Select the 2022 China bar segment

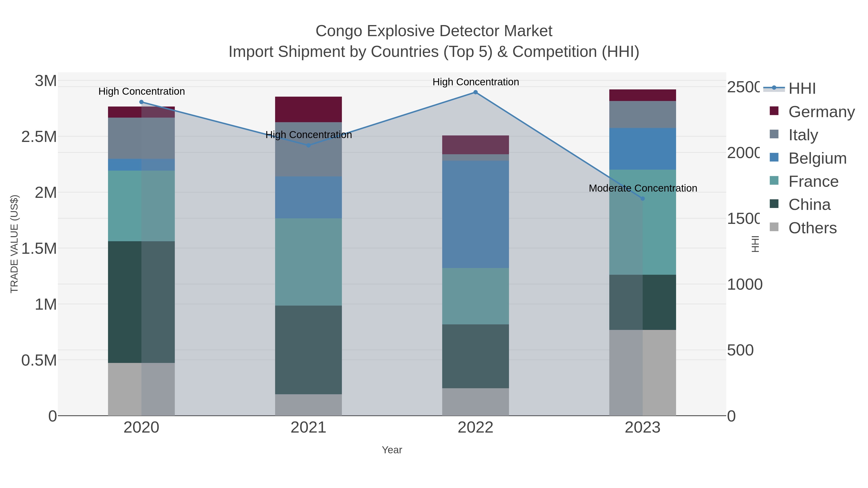click(475, 356)
